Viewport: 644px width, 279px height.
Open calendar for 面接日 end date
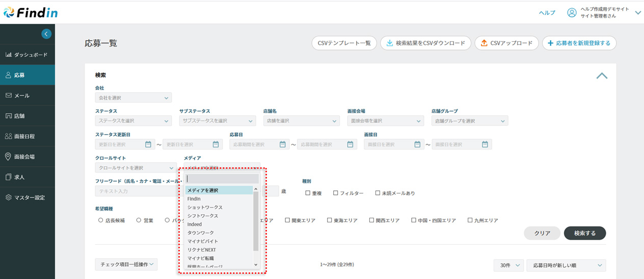(x=485, y=144)
